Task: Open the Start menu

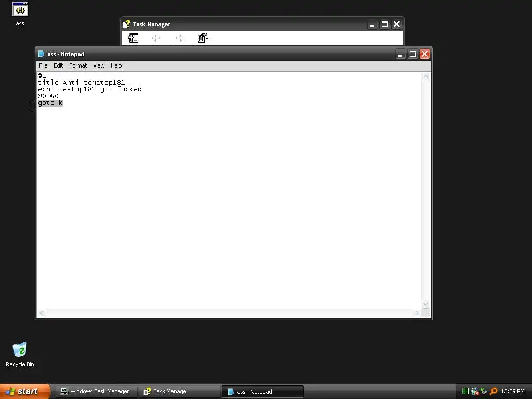Action: [x=25, y=391]
